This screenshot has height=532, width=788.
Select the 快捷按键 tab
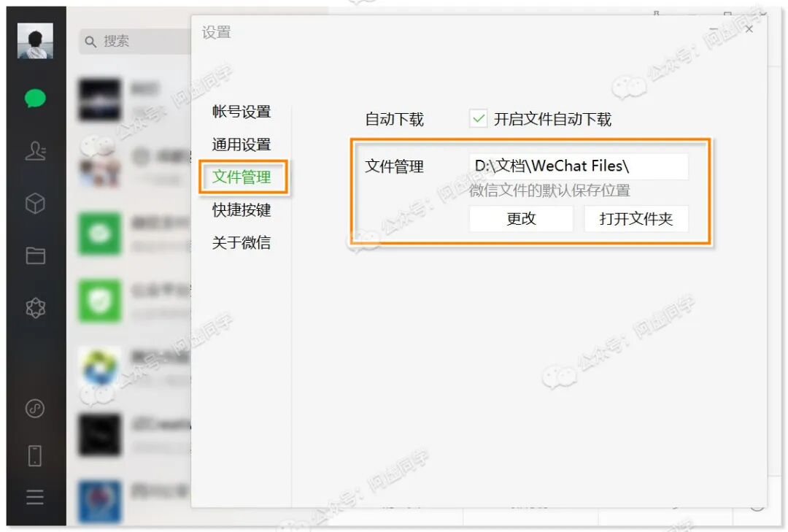coord(242,209)
